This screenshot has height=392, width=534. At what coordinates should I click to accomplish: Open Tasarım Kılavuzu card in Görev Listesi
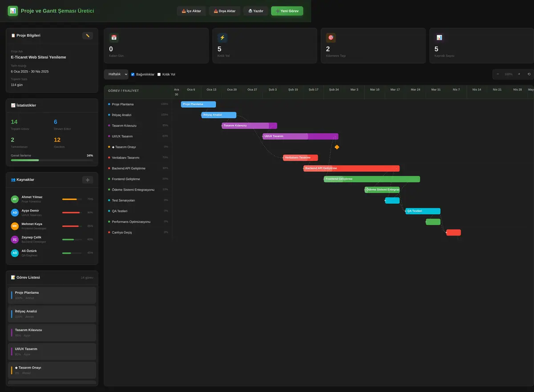coord(52,333)
